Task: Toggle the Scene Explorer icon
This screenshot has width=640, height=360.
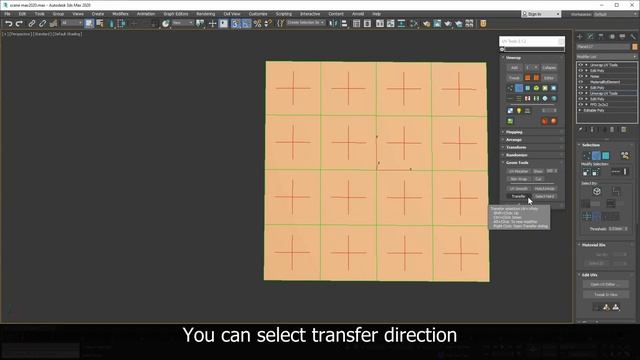Action: click(356, 24)
